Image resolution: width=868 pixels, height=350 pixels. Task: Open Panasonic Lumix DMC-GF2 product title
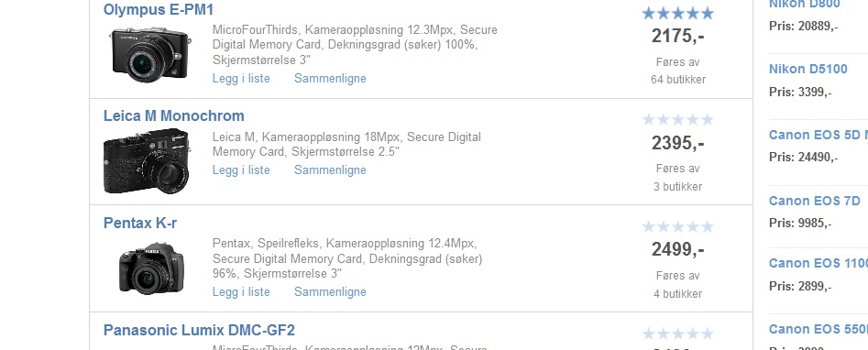point(199,331)
